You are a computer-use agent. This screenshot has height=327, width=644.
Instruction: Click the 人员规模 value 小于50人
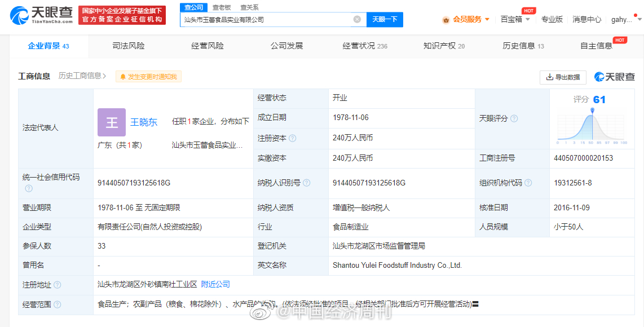point(568,227)
